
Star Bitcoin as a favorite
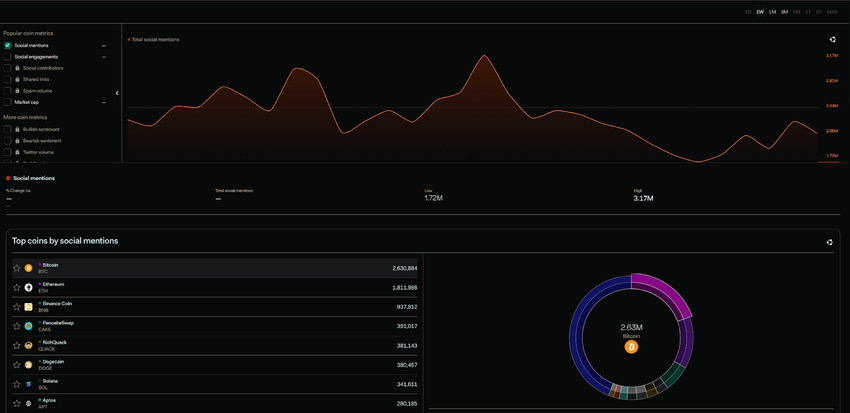pos(16,268)
